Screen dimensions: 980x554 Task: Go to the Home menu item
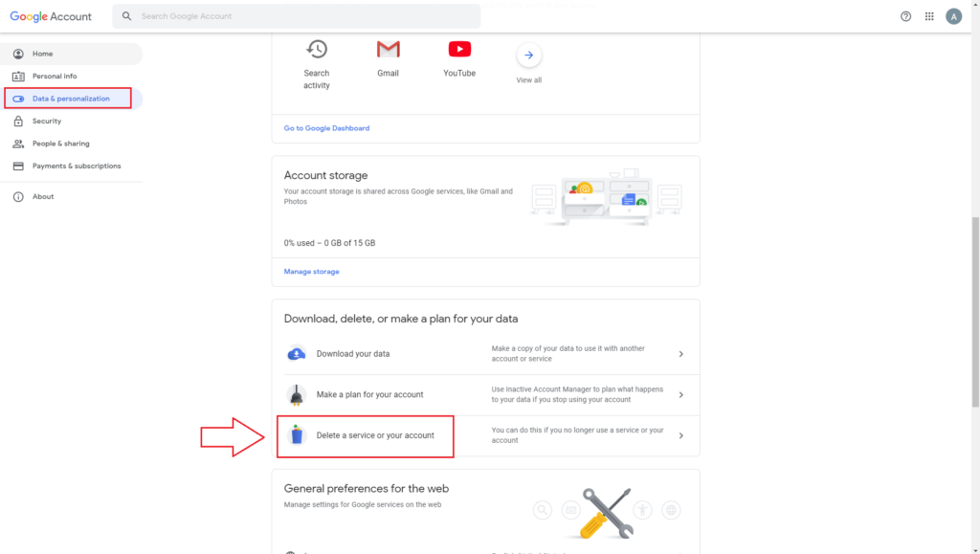pyautogui.click(x=71, y=54)
